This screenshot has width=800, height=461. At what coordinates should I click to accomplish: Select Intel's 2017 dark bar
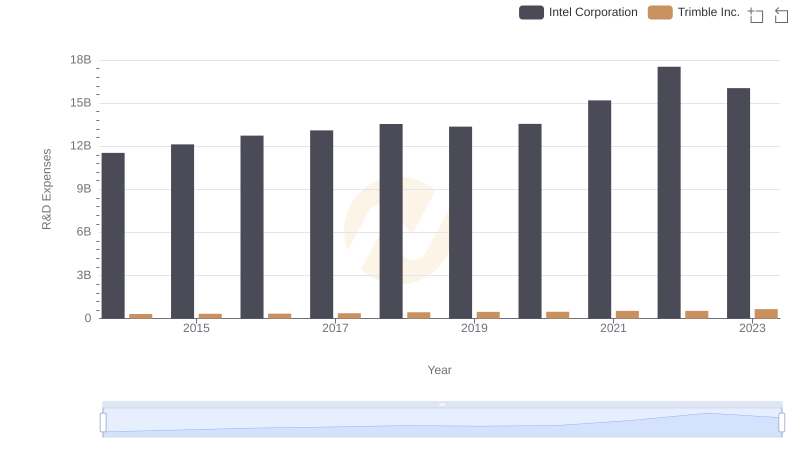pos(321,224)
